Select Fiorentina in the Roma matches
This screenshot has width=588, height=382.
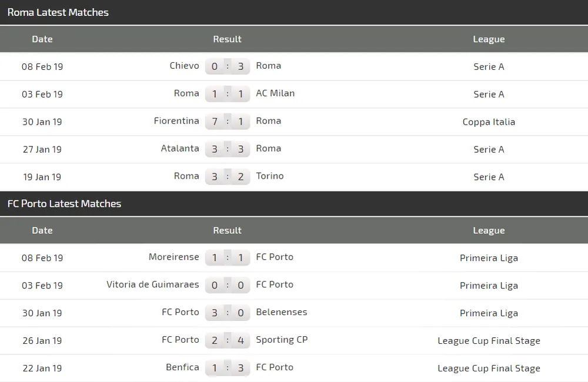(176, 121)
